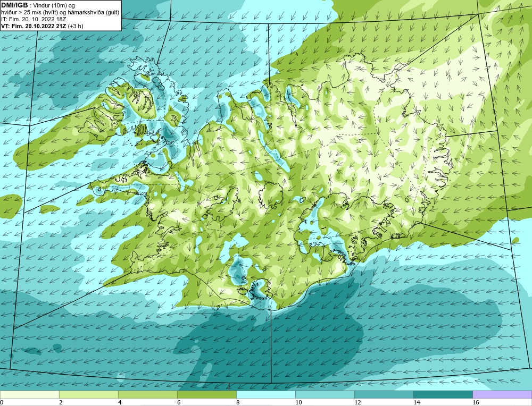Click the 14–16 m/s dark teal legend swatch

pyautogui.click(x=443, y=394)
